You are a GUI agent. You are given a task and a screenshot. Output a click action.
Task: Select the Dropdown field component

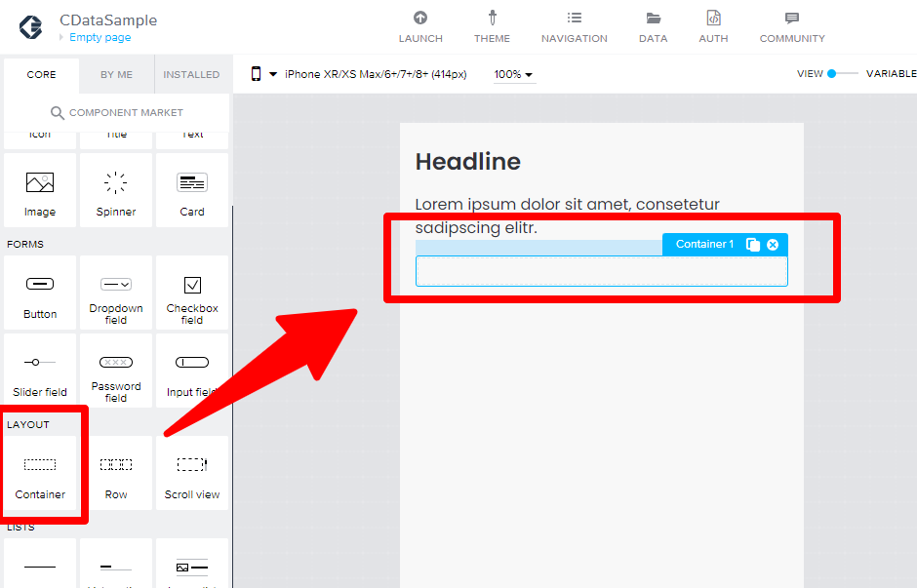[116, 293]
